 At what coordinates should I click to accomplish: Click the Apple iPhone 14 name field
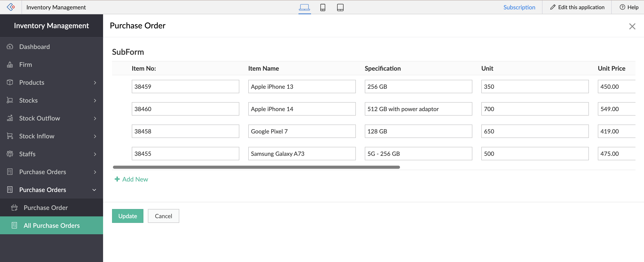(x=302, y=109)
